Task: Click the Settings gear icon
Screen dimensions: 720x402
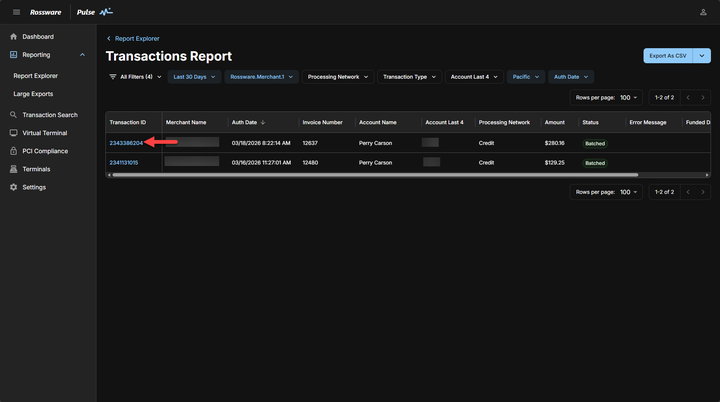Action: pos(13,187)
